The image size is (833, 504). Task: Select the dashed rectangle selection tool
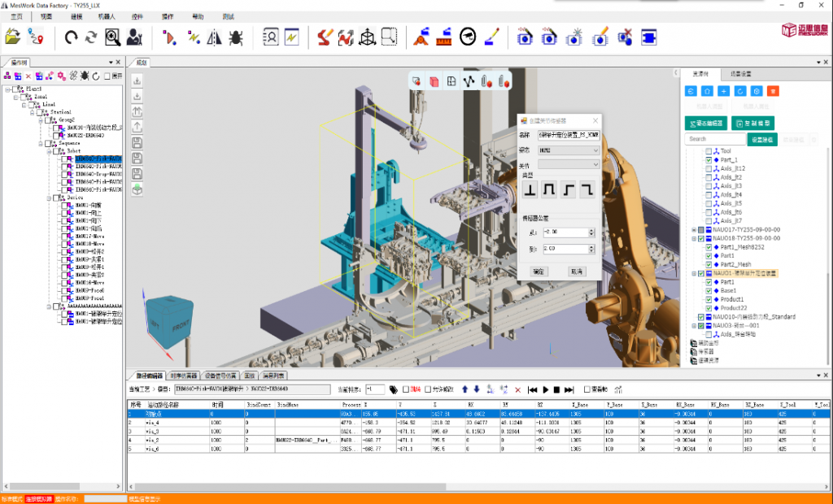click(390, 37)
